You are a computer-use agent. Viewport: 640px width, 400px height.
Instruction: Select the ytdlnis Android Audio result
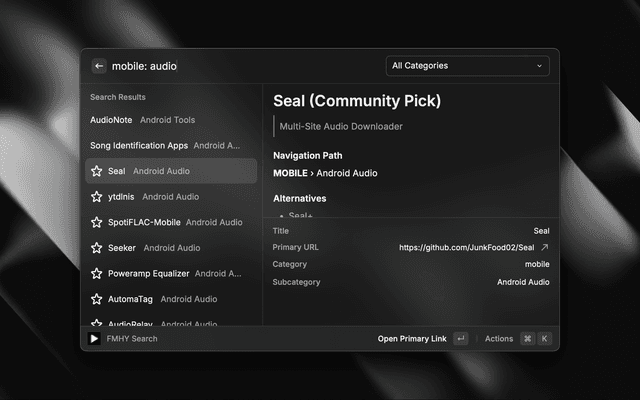(x=171, y=197)
